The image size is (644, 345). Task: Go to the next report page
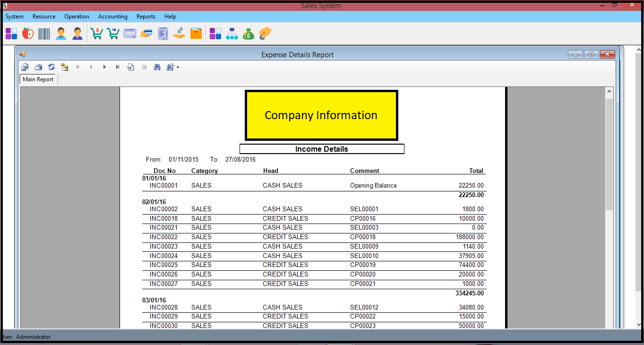coord(104,67)
